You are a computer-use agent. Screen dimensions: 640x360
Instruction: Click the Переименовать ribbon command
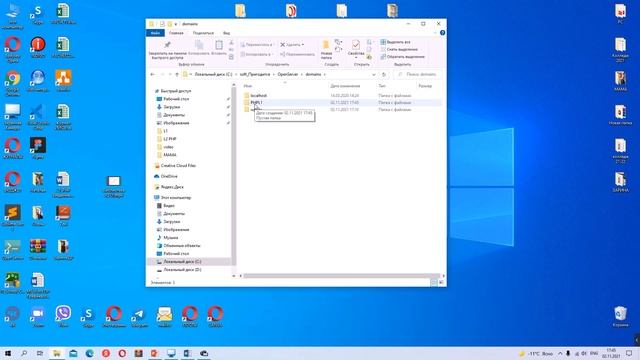[x=298, y=54]
